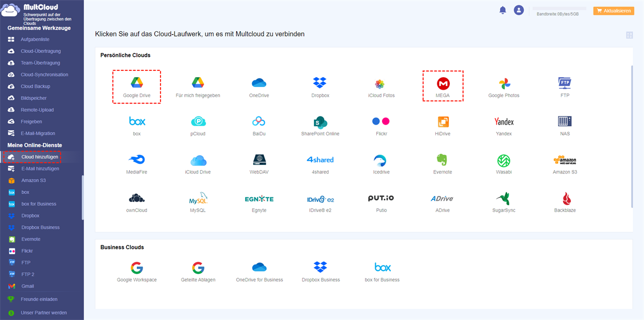Add the OneDrive personal cloud

(x=259, y=83)
